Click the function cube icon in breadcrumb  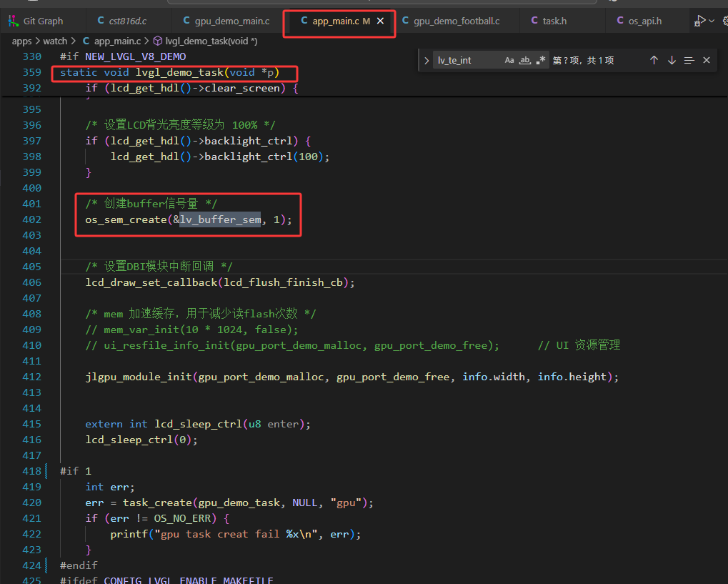(158, 41)
